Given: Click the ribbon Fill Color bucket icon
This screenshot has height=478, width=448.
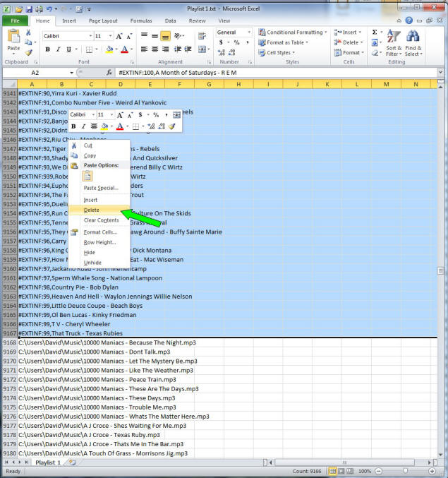Looking at the screenshot, I should 109,49.
